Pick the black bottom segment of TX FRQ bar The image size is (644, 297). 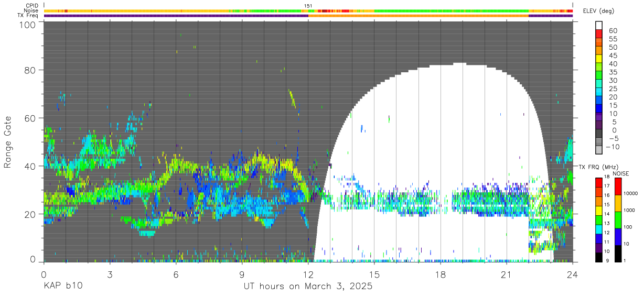[598, 256]
